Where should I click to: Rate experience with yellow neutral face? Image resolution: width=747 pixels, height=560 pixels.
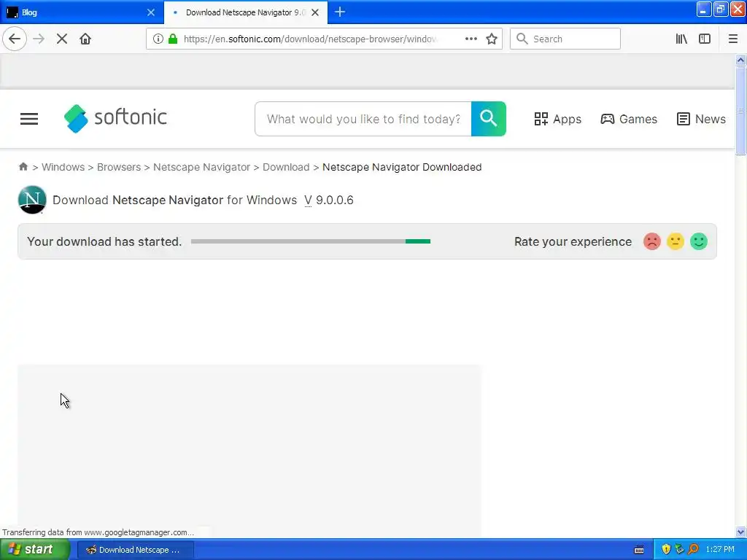676,241
